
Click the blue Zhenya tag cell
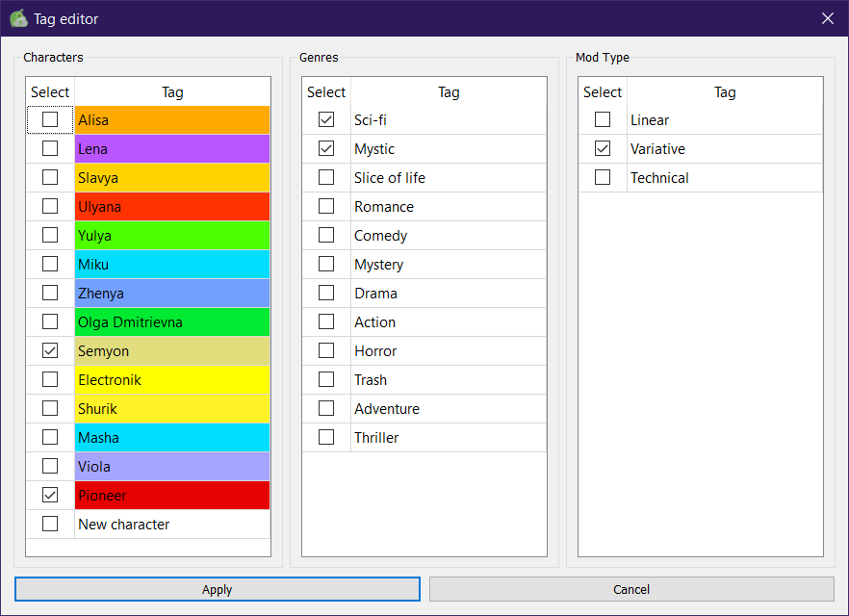172,293
